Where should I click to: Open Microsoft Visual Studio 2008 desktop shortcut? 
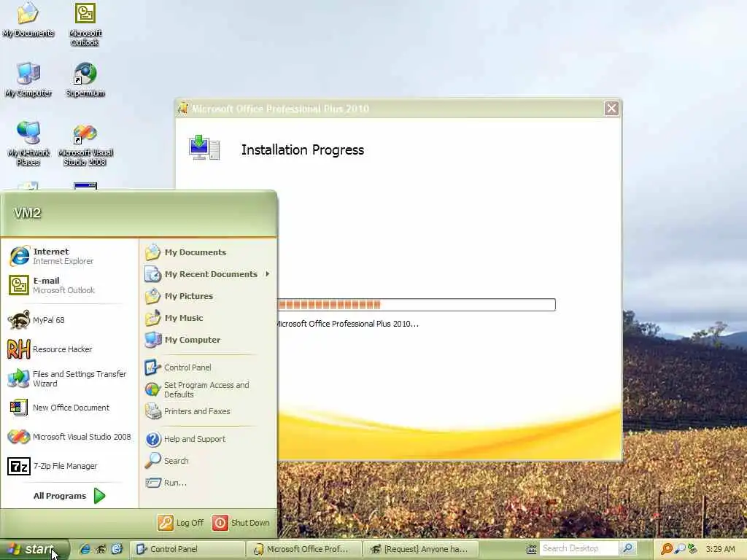click(x=85, y=145)
